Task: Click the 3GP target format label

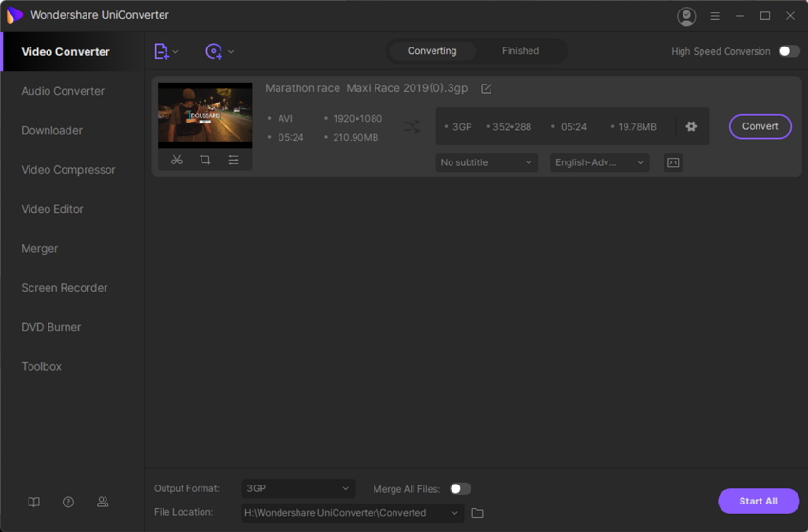Action: [x=462, y=127]
